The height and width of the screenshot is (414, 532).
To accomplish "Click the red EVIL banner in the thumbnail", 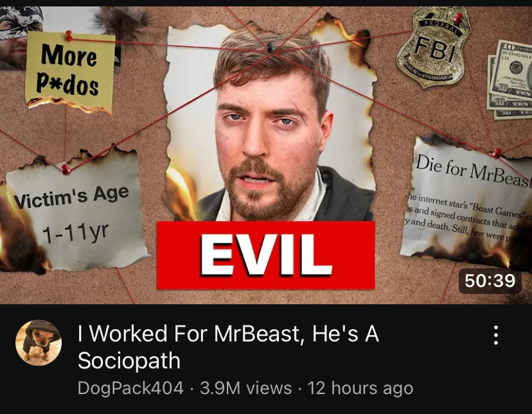I will tap(265, 255).
